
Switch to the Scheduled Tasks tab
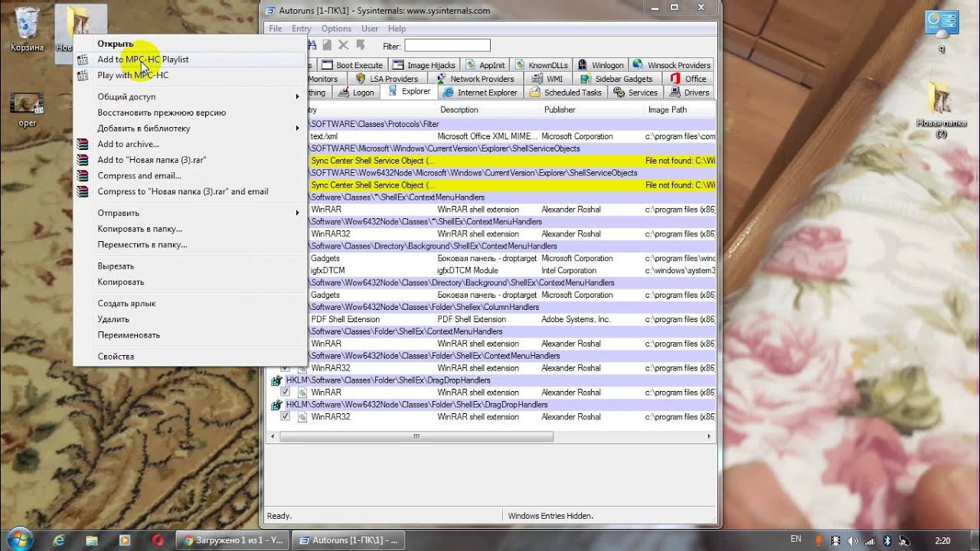coord(565,93)
